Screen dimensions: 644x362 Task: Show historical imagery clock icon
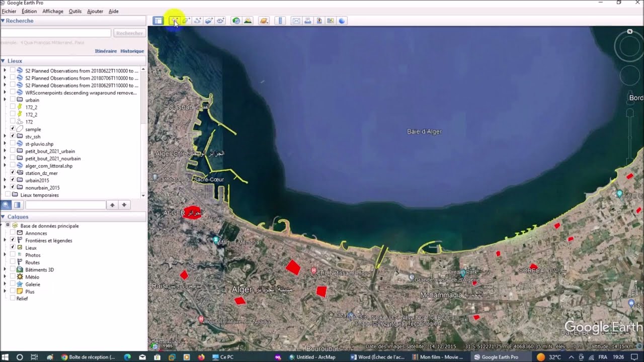[x=236, y=21]
